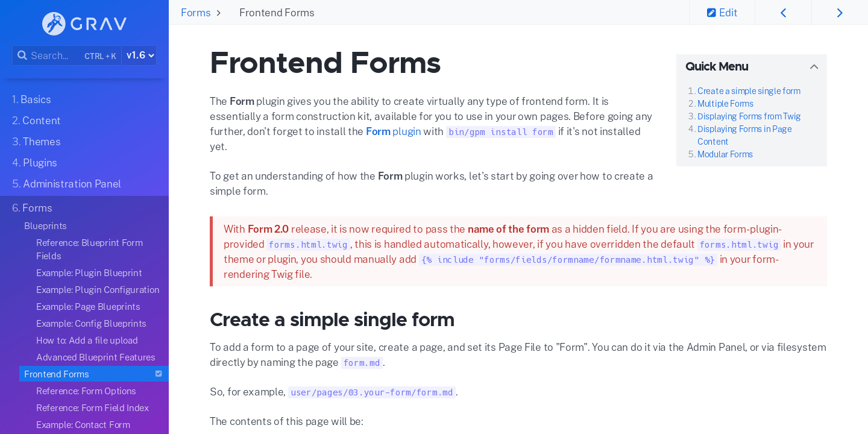Expand the Blueprints sidebar section
This screenshot has width=868, height=434.
(45, 225)
